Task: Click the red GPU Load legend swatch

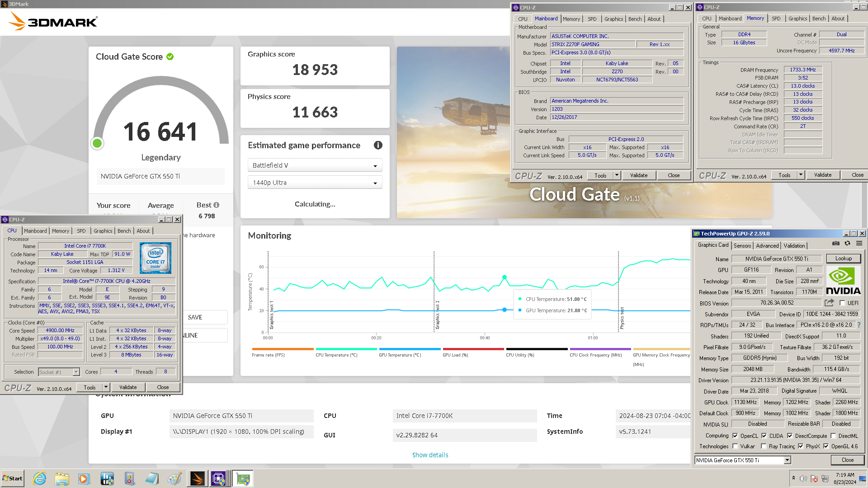Action: pyautogui.click(x=473, y=349)
